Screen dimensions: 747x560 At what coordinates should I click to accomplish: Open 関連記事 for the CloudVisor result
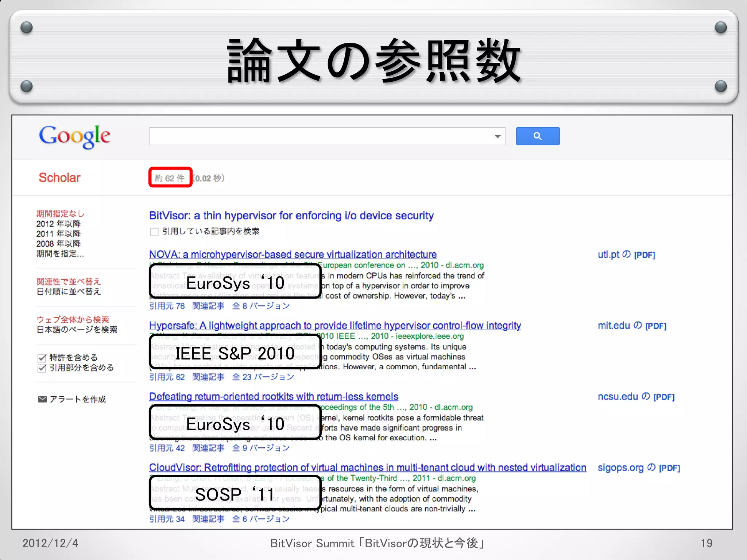[208, 519]
